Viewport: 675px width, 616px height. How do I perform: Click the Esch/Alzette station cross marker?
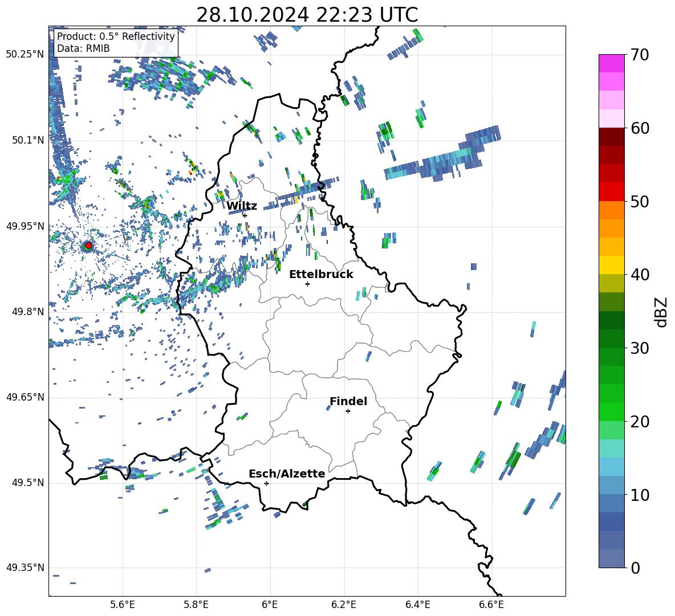(x=266, y=483)
